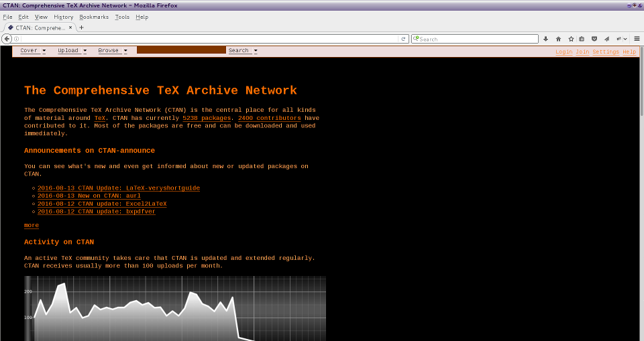This screenshot has width=644, height=341.
Task: Go to the Firefox Home page icon
Action: pos(558,39)
